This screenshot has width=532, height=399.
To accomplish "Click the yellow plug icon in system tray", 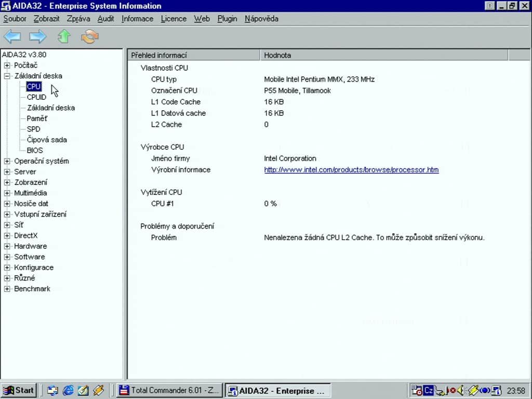I will (473, 390).
